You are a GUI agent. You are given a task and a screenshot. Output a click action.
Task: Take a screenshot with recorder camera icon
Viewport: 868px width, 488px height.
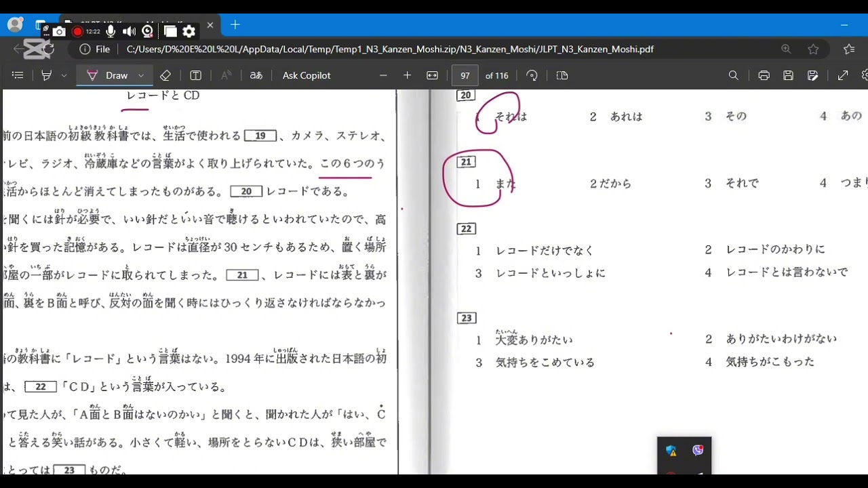59,31
